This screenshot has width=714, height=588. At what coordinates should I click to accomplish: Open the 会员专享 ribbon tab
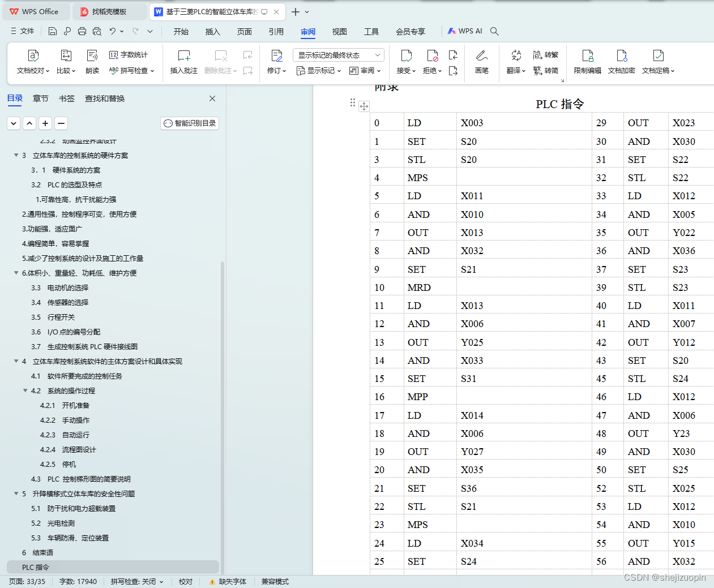click(411, 32)
